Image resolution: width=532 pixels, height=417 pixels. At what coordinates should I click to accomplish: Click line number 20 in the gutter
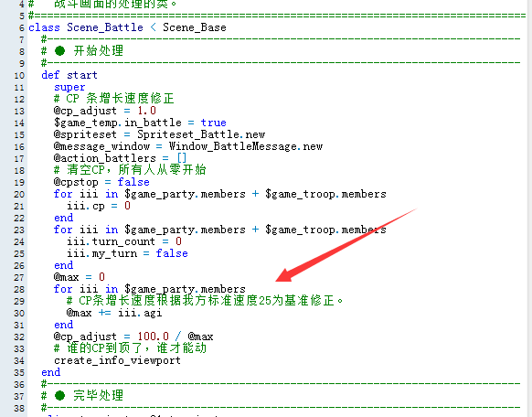pyautogui.click(x=19, y=195)
